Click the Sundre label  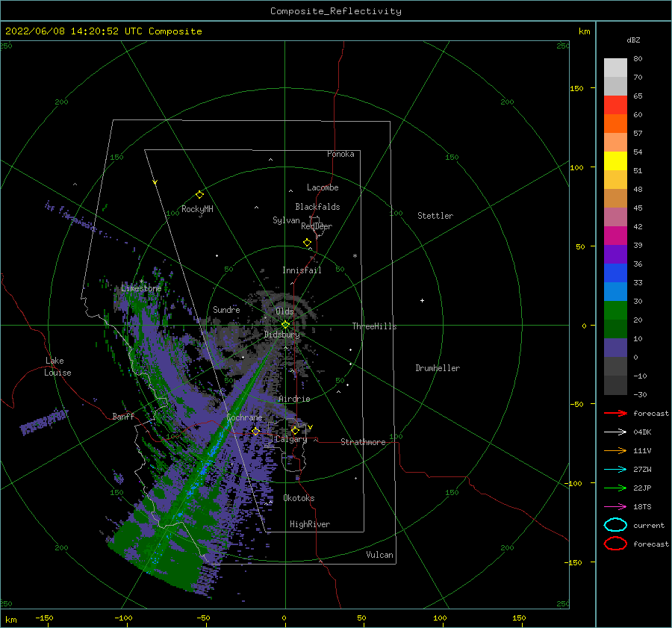226,309
